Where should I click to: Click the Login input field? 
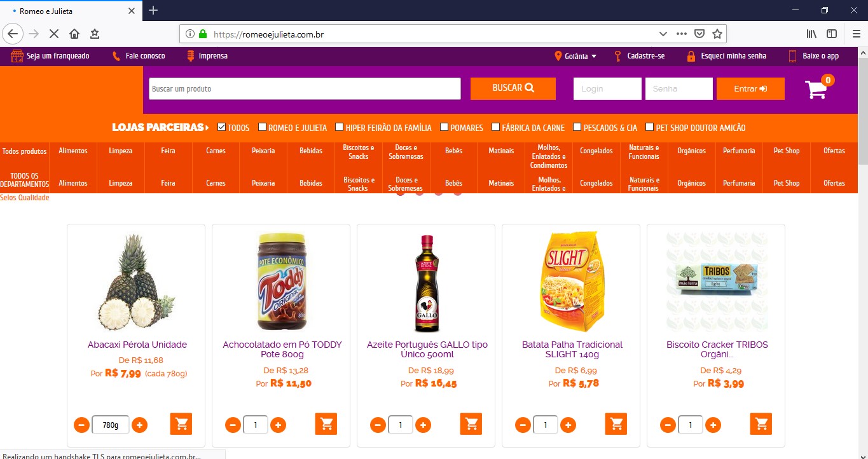[607, 88]
